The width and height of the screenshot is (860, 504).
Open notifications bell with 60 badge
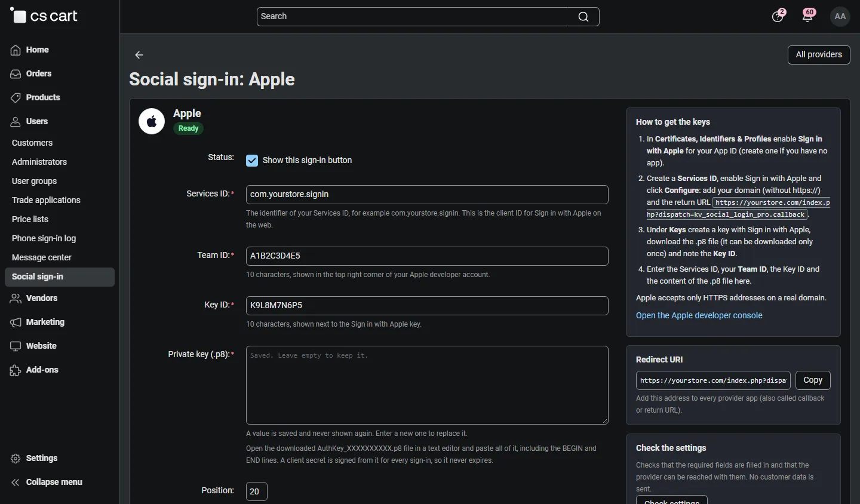click(808, 16)
